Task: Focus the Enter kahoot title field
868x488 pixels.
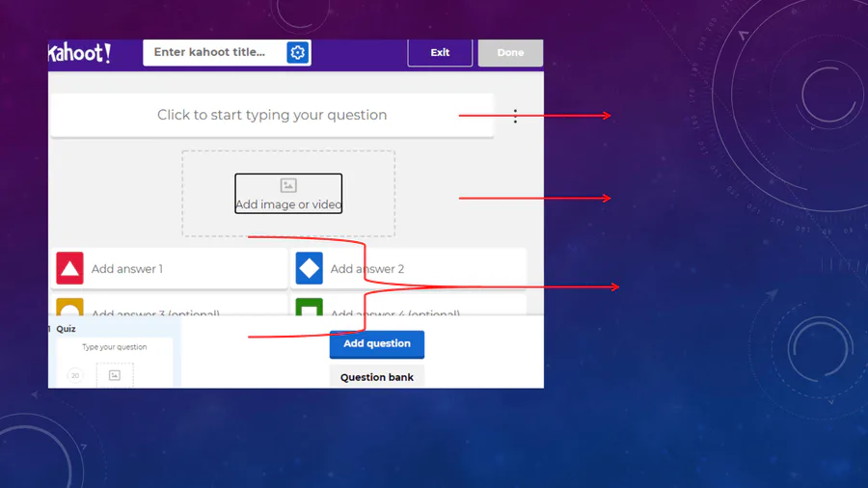Action: click(x=212, y=53)
